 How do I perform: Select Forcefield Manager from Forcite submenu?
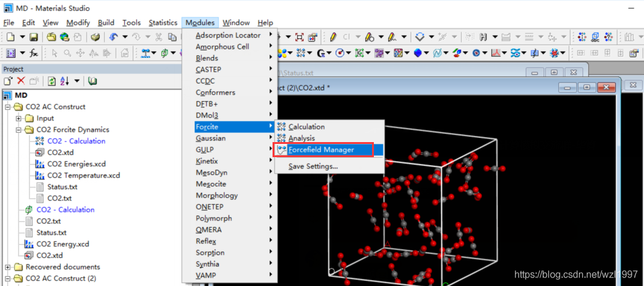[329, 150]
